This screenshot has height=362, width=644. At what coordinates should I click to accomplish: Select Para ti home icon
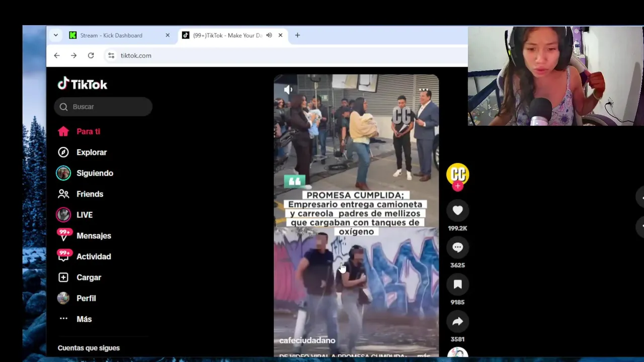pyautogui.click(x=63, y=131)
